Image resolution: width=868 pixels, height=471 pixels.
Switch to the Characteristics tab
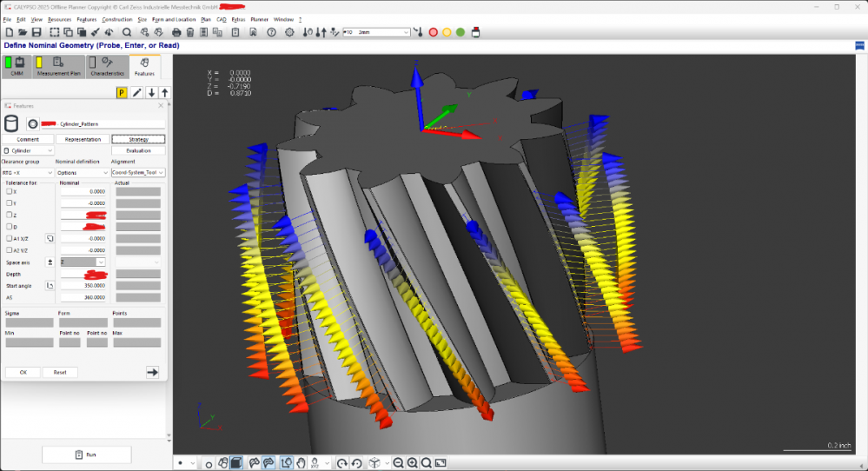108,66
